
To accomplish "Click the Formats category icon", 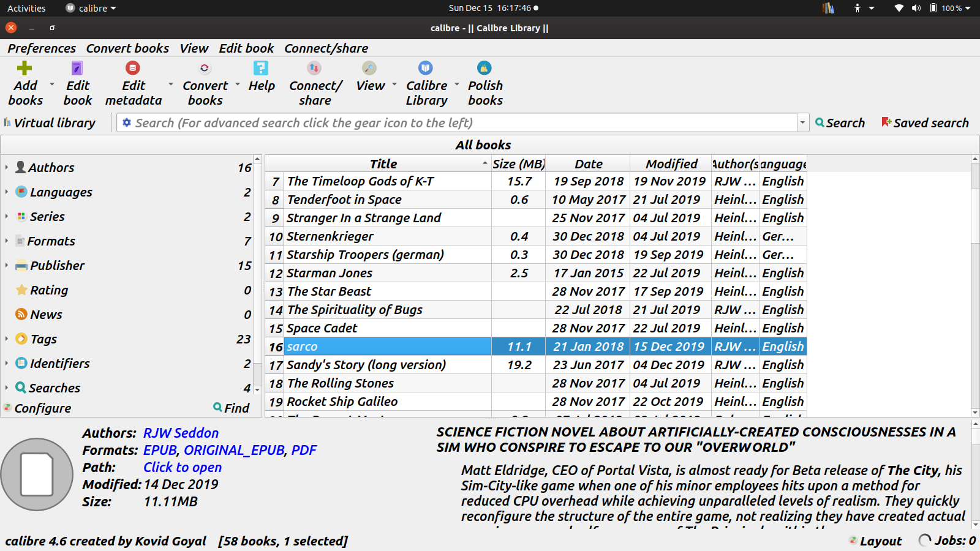I will tap(20, 241).
